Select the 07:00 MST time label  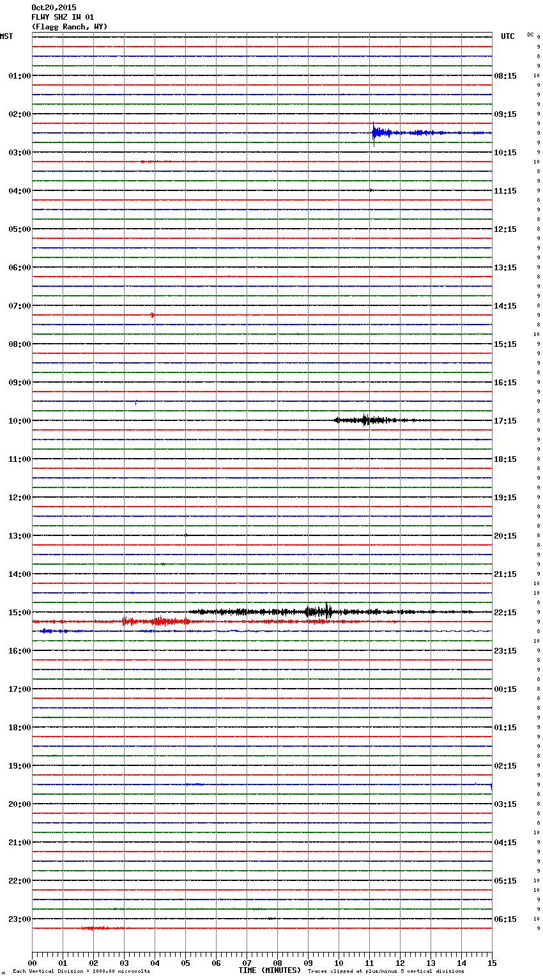pyautogui.click(x=19, y=306)
